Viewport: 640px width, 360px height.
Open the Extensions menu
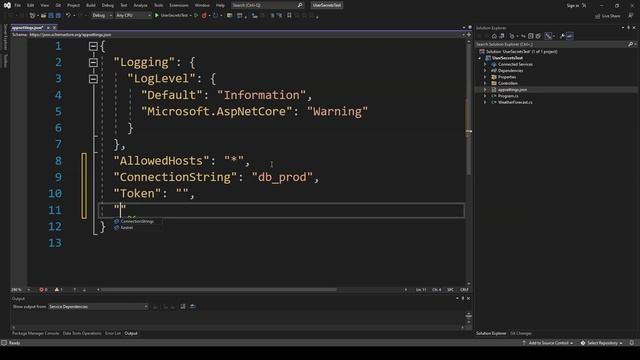click(x=179, y=5)
